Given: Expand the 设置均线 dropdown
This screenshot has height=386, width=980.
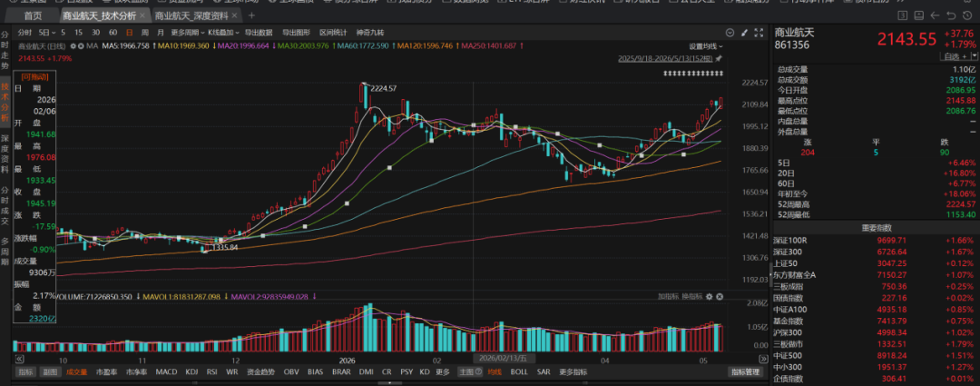Looking at the screenshot, I should click(706, 46).
